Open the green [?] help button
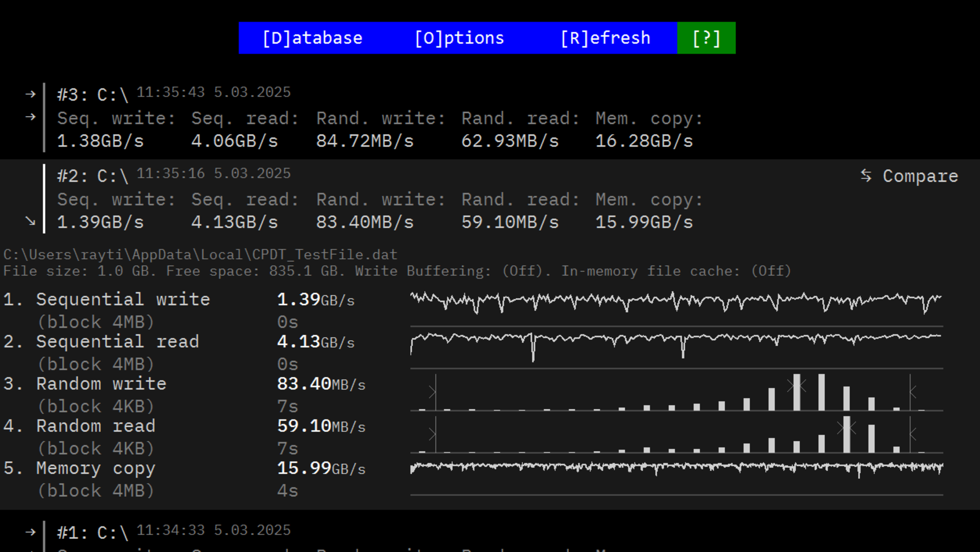The height and width of the screenshot is (552, 980). click(706, 38)
